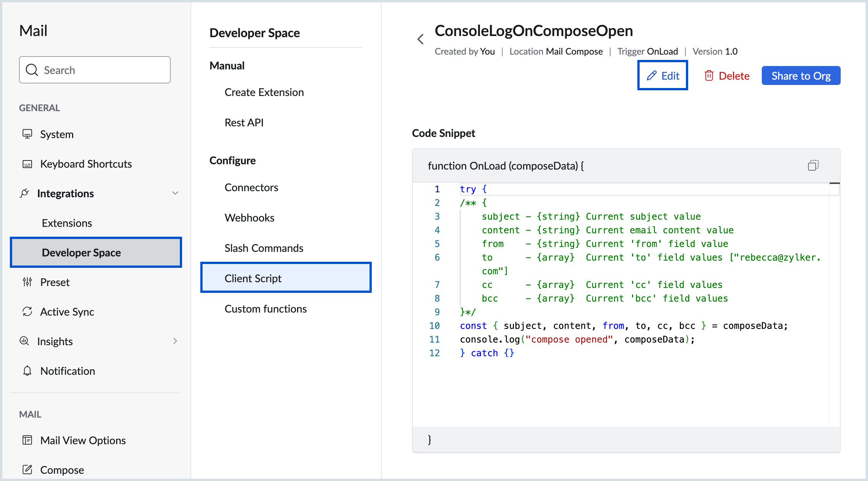Click the Compose pencil icon in sidebar
868x481 pixels.
pos(27,470)
